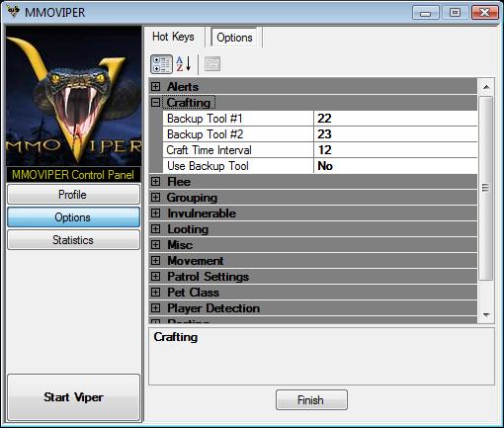Click the Patrol Settings header text
This screenshot has width=504, height=428.
[209, 277]
